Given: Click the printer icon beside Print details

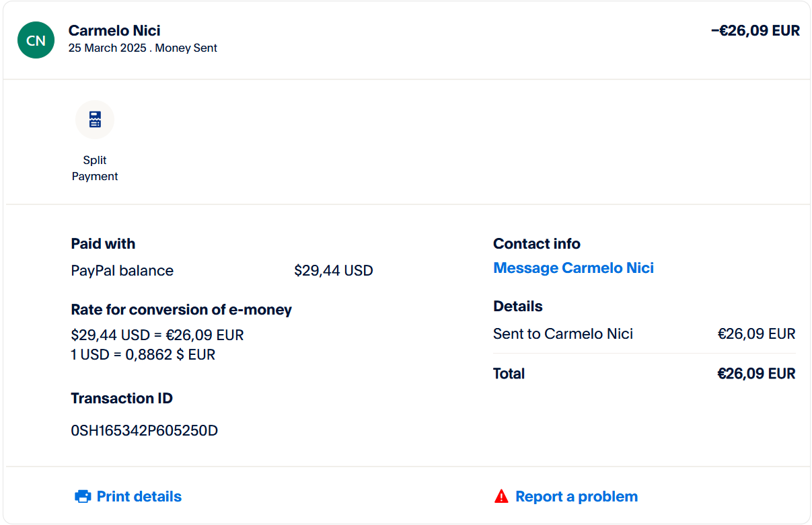Looking at the screenshot, I should (83, 497).
